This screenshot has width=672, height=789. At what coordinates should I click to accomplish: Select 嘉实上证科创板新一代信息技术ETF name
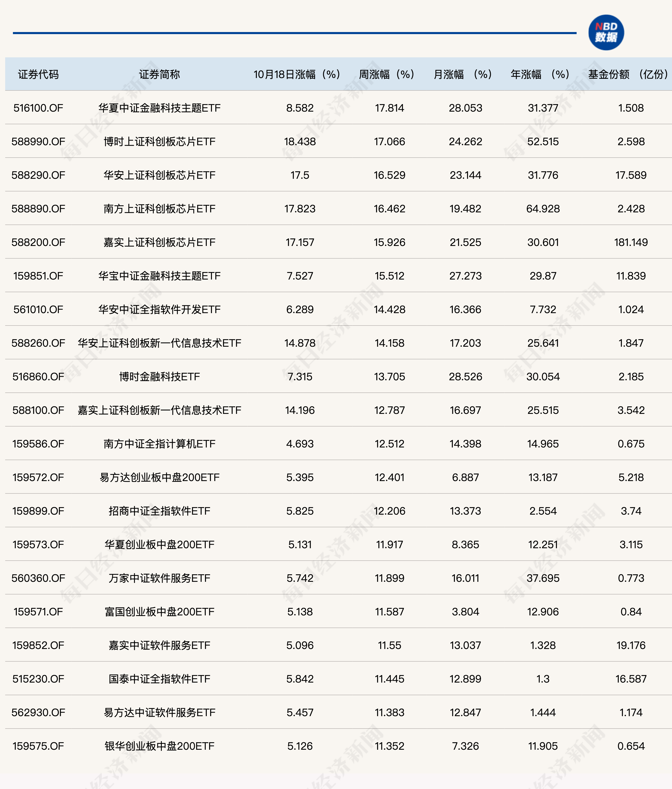(x=159, y=410)
